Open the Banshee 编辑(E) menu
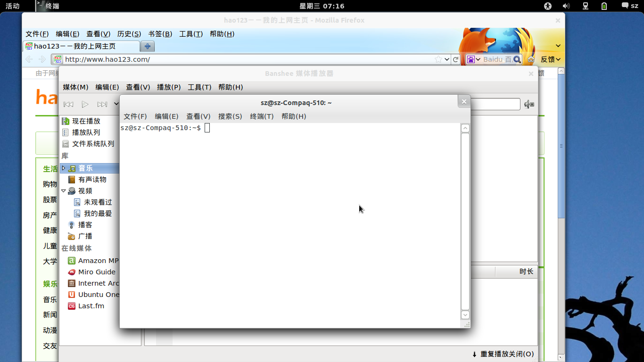This screenshot has width=644, height=362. click(107, 87)
